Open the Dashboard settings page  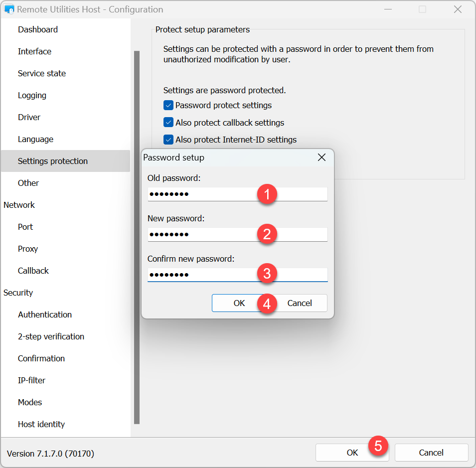[x=38, y=29]
